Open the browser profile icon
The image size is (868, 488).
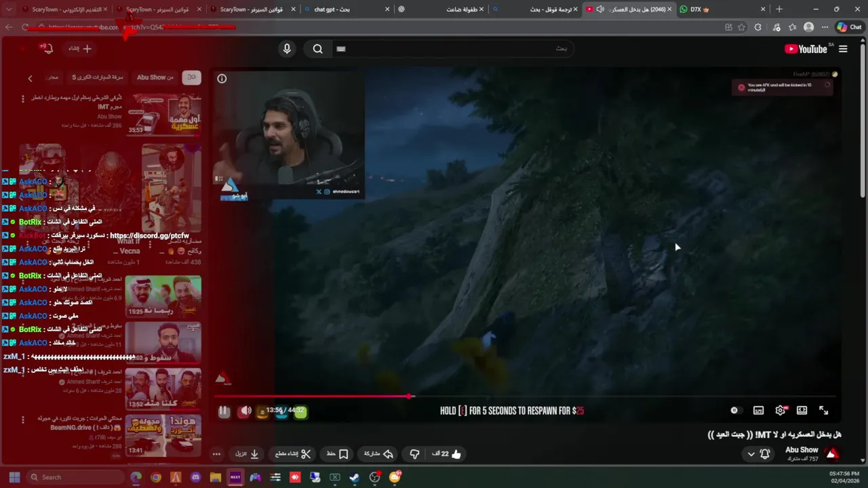(x=808, y=27)
